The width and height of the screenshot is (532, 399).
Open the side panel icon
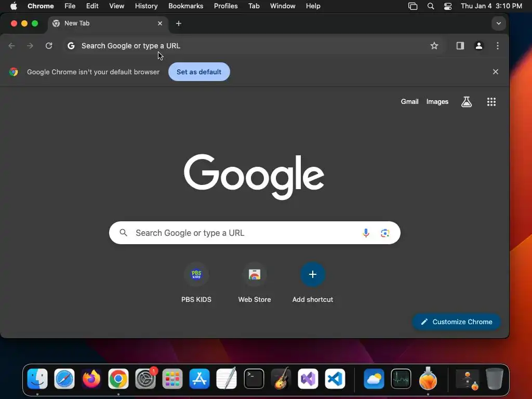(x=460, y=46)
